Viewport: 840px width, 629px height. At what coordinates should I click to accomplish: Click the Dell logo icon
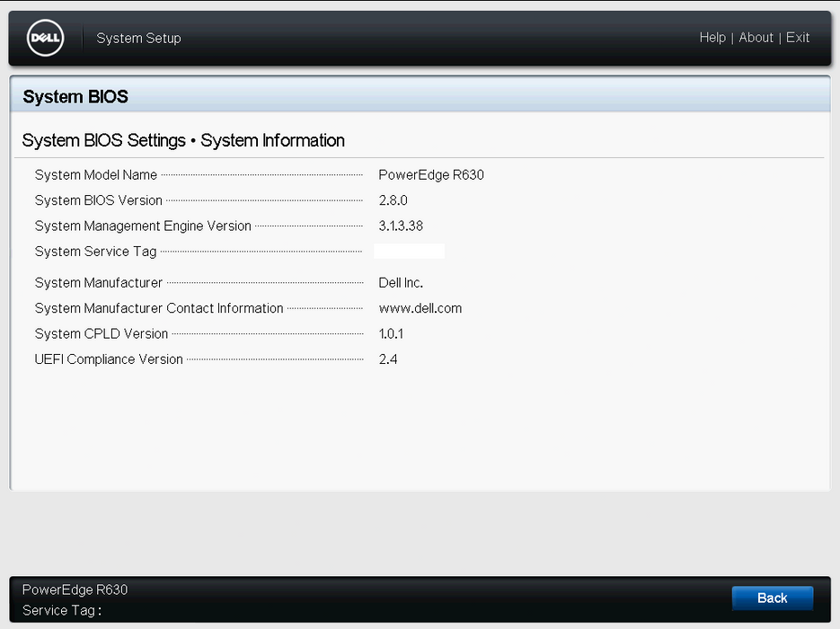[46, 38]
